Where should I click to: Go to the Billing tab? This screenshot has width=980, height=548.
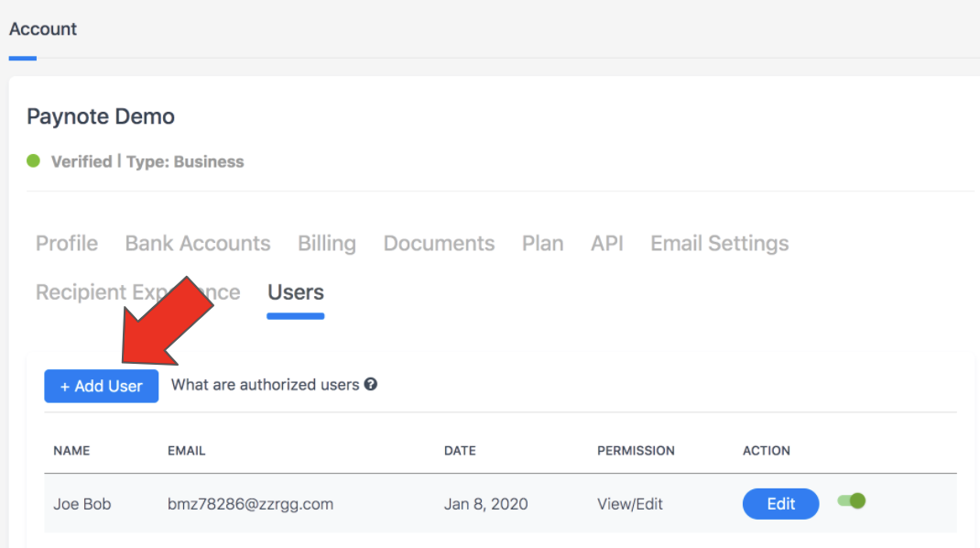[327, 244]
